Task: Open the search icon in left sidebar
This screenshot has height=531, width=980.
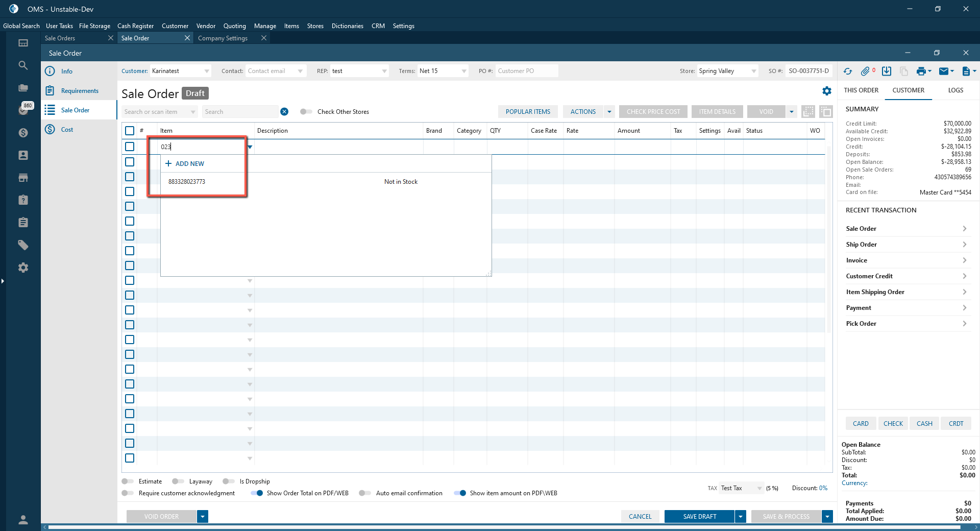Action: (x=23, y=65)
